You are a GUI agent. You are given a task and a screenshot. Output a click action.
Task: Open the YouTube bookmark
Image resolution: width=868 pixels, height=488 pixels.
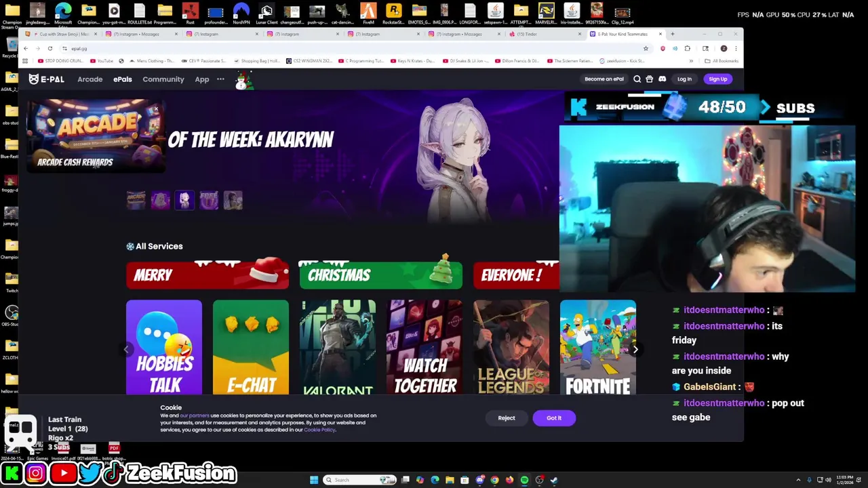click(x=102, y=61)
